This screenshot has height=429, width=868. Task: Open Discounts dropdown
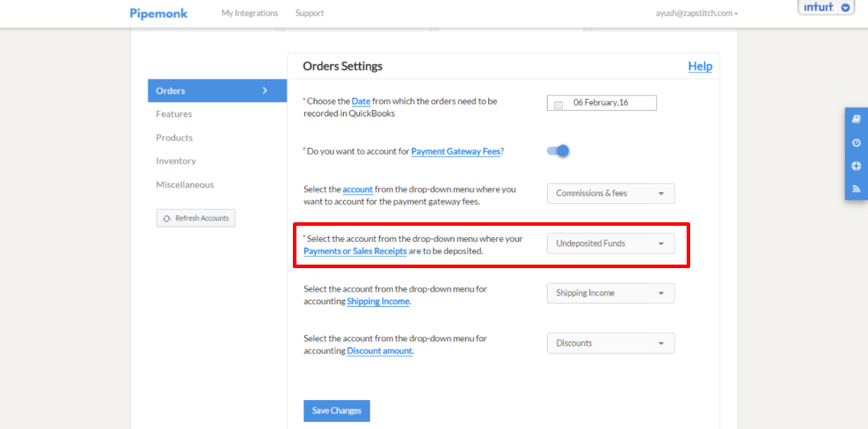point(610,343)
